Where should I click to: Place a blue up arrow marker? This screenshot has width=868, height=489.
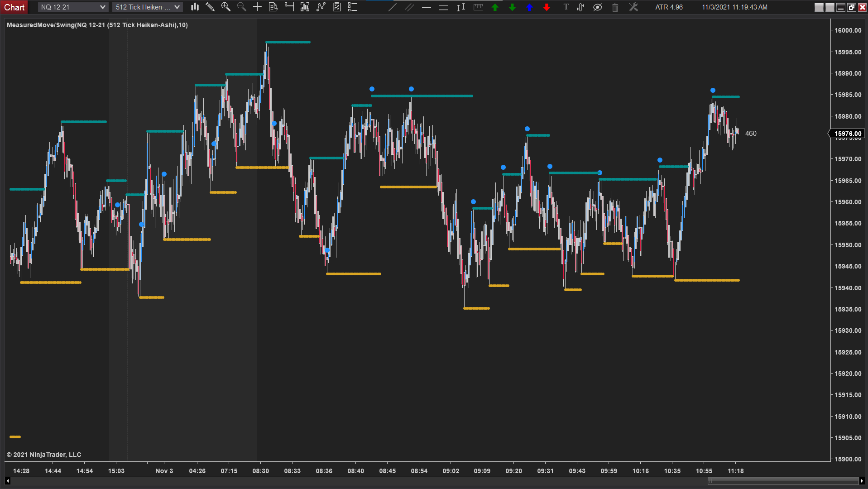coord(529,7)
